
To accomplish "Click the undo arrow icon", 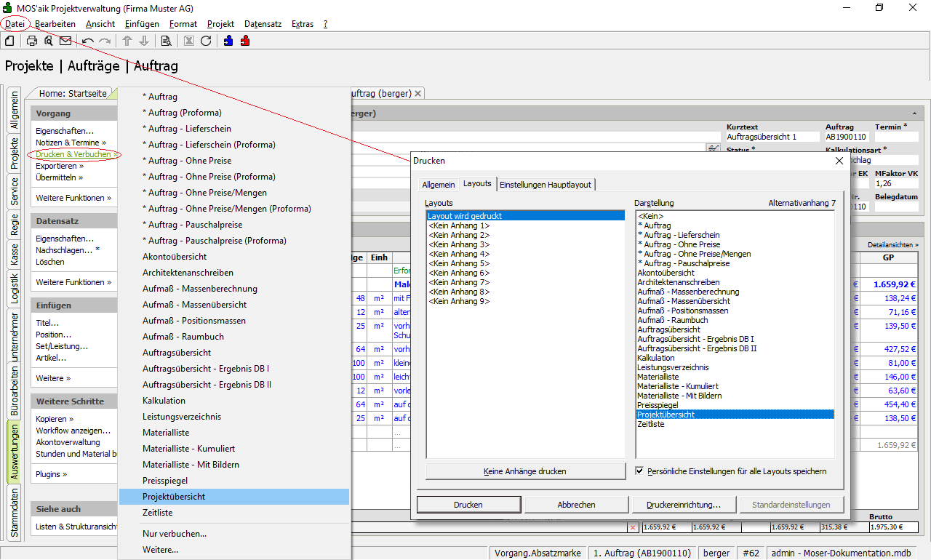I will (x=88, y=41).
